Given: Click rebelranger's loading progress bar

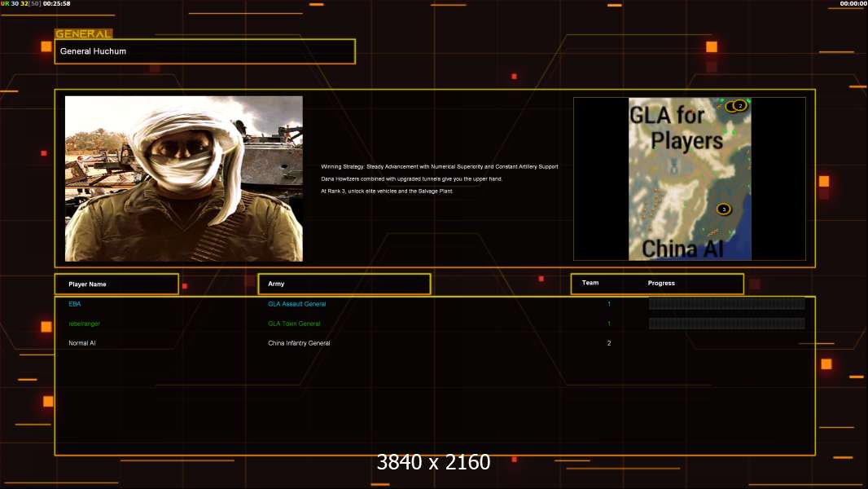Looking at the screenshot, I should pos(726,324).
